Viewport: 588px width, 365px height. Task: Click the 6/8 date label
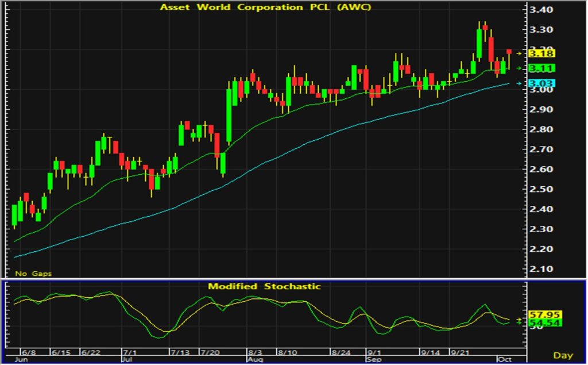[x=29, y=352]
